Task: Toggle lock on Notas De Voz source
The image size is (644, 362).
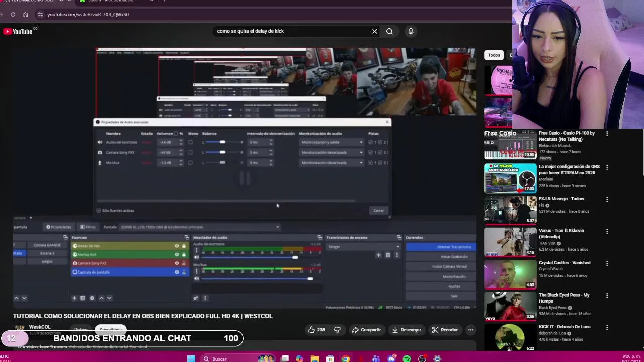Action: click(x=184, y=246)
